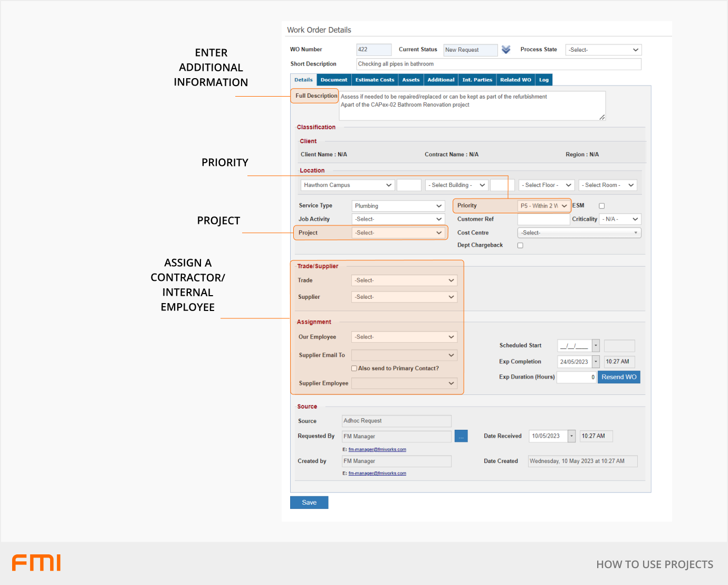Viewport: 728px width, 585px height.
Task: Click the Short Description text field
Action: point(499,64)
